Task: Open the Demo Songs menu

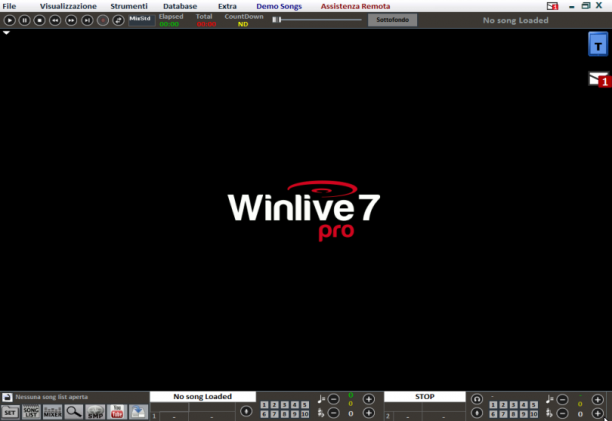Action: click(x=279, y=6)
